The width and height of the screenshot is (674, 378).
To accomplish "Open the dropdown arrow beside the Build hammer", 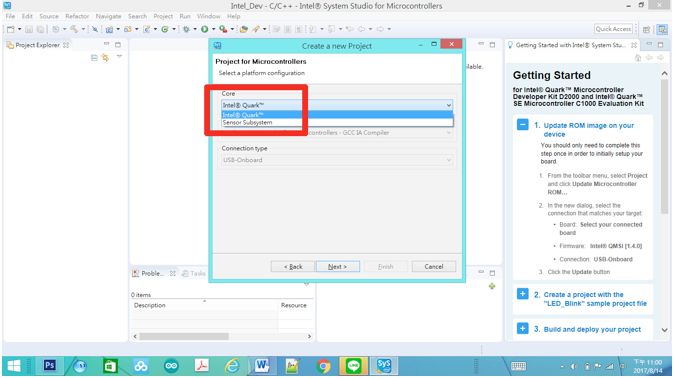I will [83, 29].
